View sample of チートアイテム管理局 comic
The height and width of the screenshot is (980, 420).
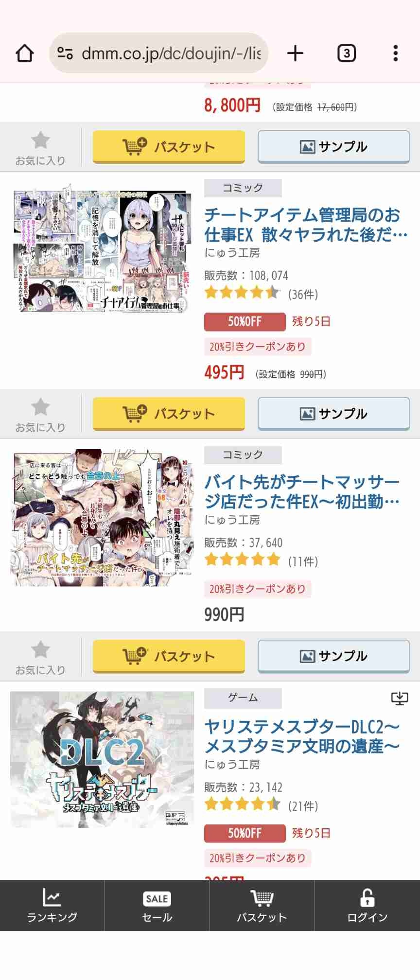coord(333,414)
